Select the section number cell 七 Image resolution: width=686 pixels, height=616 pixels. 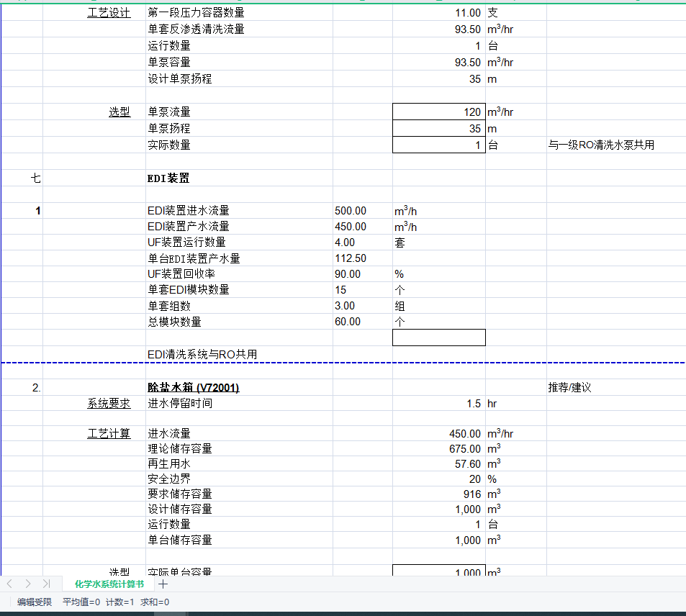click(x=22, y=178)
